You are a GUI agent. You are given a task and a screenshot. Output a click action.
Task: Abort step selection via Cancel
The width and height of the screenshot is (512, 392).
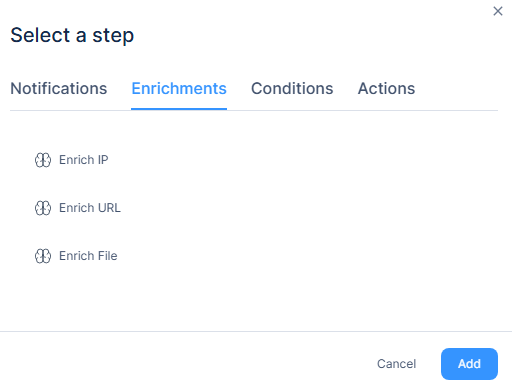(x=396, y=364)
